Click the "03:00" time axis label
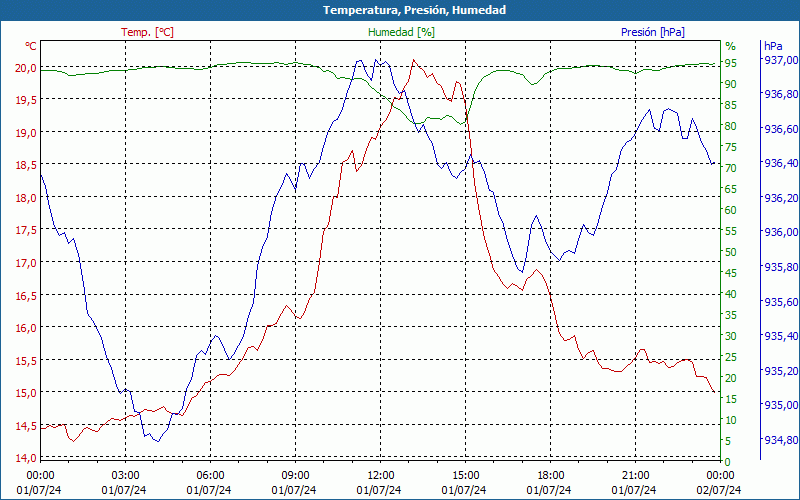The width and height of the screenshot is (800, 500). click(x=125, y=476)
